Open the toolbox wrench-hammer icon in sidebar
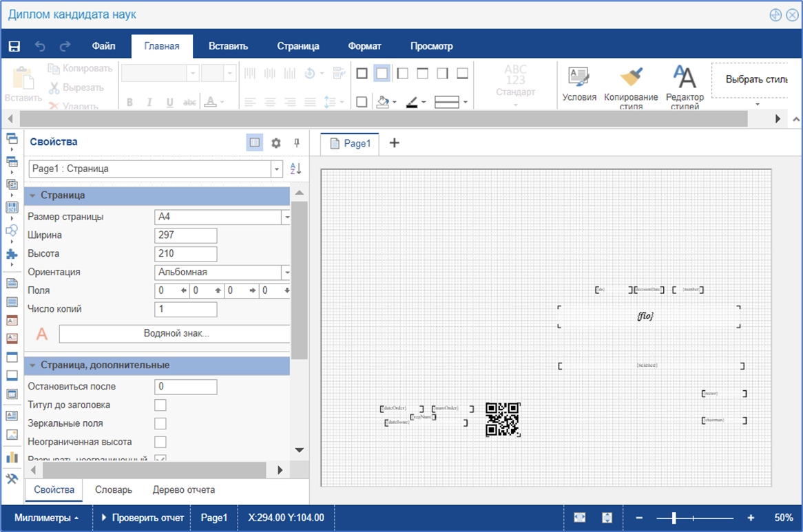The height and width of the screenshot is (532, 803). point(12,479)
